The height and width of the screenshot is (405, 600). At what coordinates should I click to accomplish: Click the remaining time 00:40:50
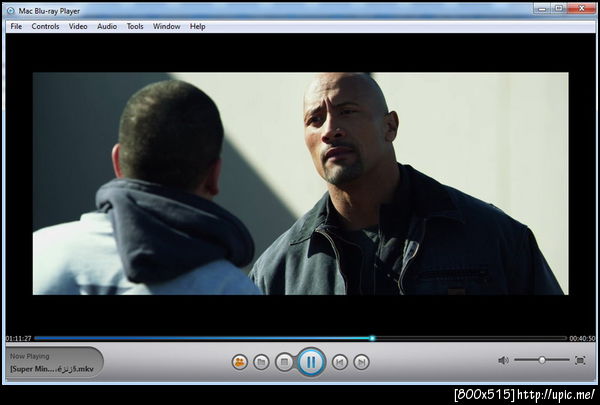(x=582, y=338)
